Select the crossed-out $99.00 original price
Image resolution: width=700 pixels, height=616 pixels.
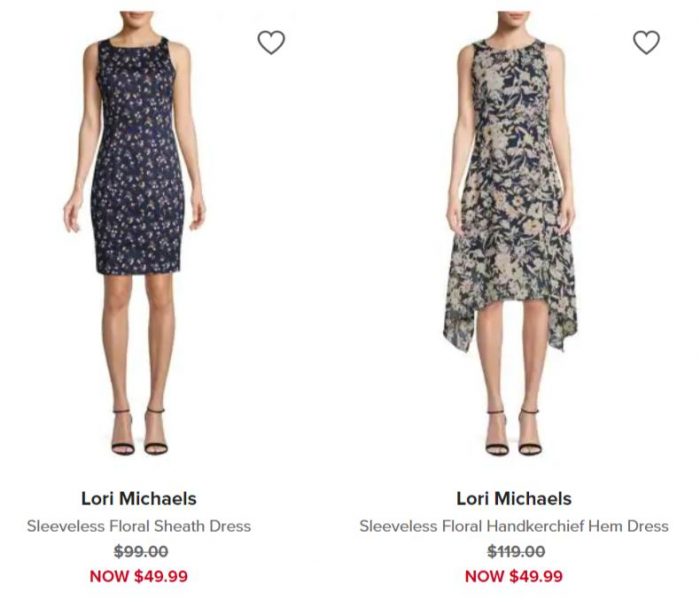(x=141, y=552)
